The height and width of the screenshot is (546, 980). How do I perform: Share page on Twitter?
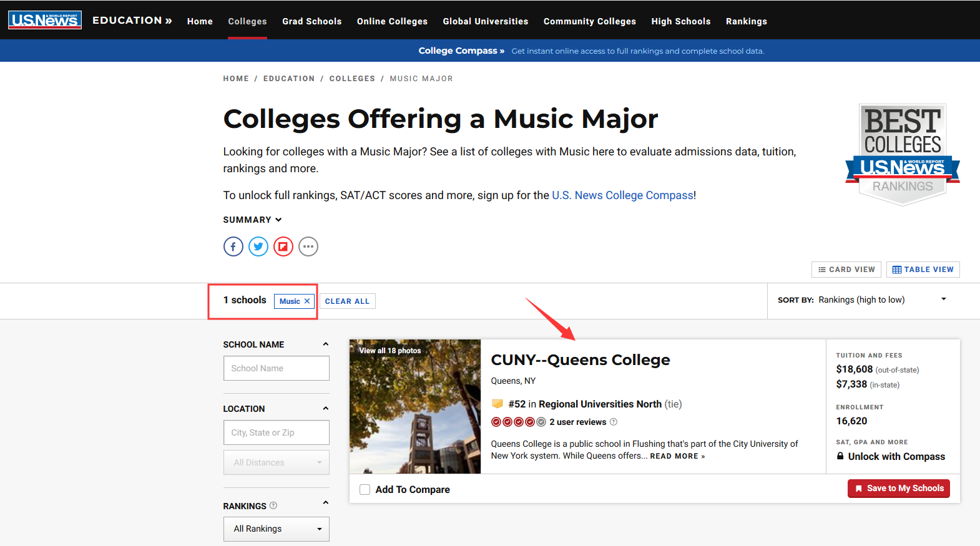coord(258,246)
